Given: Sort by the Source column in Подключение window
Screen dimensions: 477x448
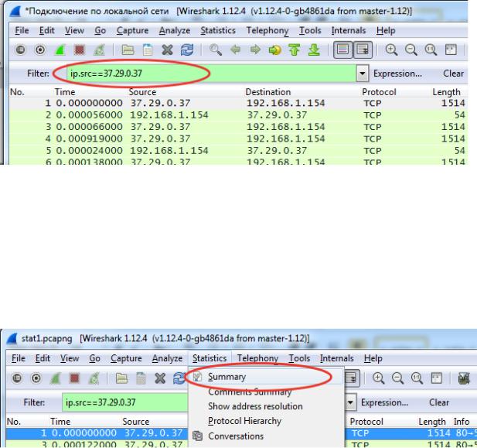Looking at the screenshot, I should tap(142, 91).
